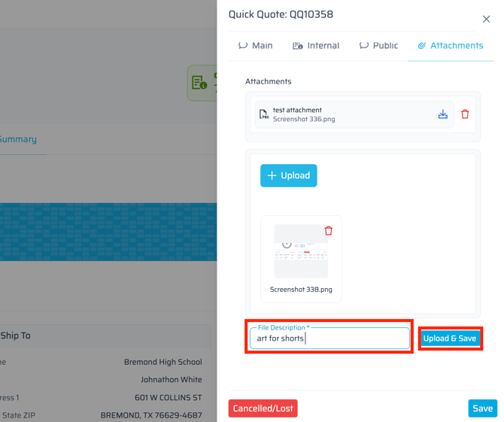Screen dimensions: 504x422
Task: Mark the quote as Cancelled/Lost
Action: click(x=263, y=408)
